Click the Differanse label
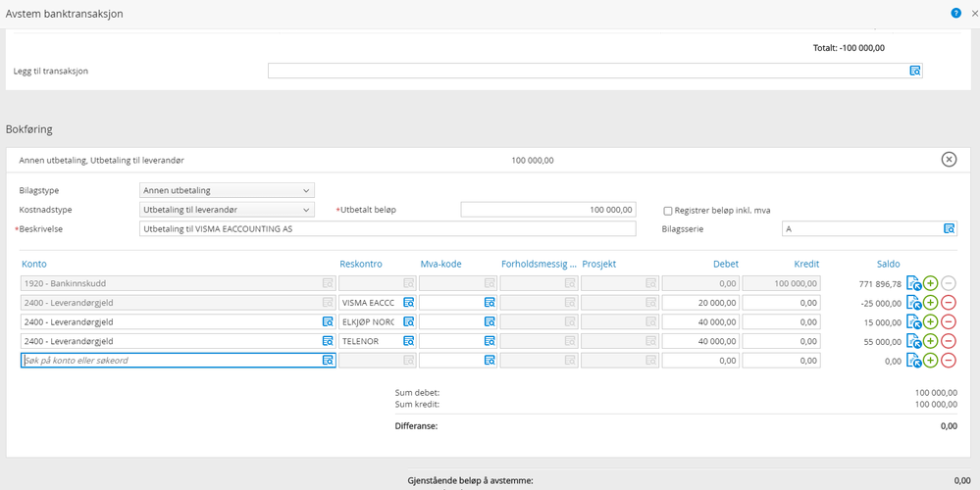980x490 pixels. tap(416, 426)
